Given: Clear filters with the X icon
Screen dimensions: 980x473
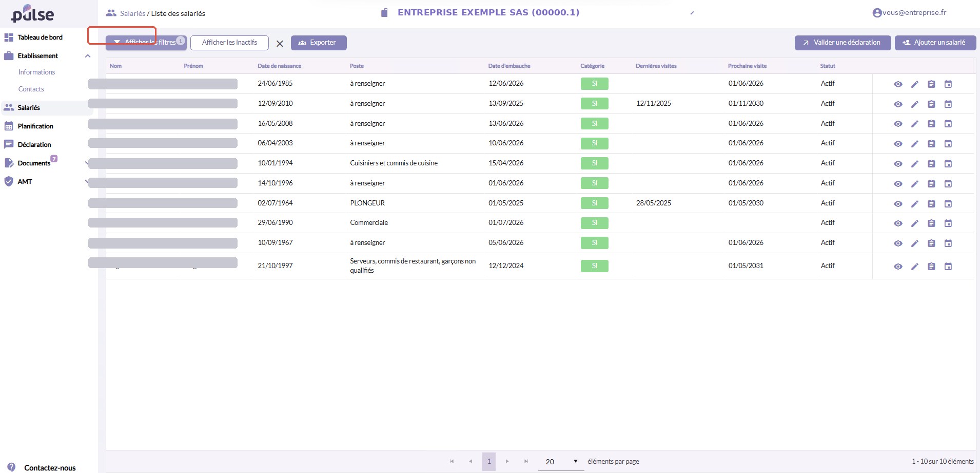Looking at the screenshot, I should point(280,44).
